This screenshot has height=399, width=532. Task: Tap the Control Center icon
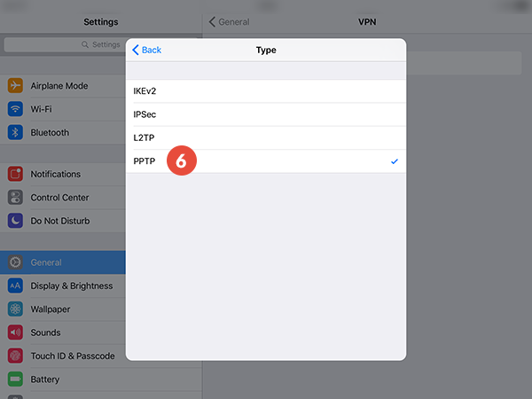pyautogui.click(x=15, y=197)
